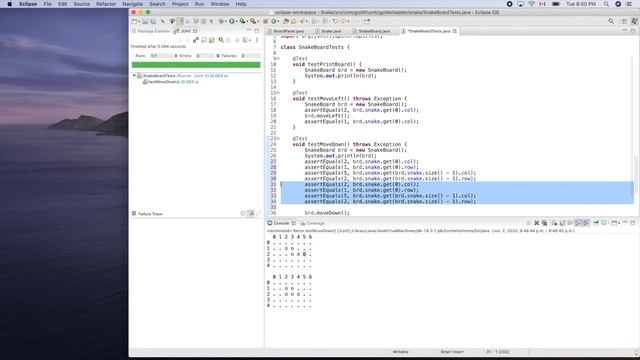The height and width of the screenshot is (360, 640).
Task: Click the Run with Coverage toolbar icon
Action: tap(242, 21)
